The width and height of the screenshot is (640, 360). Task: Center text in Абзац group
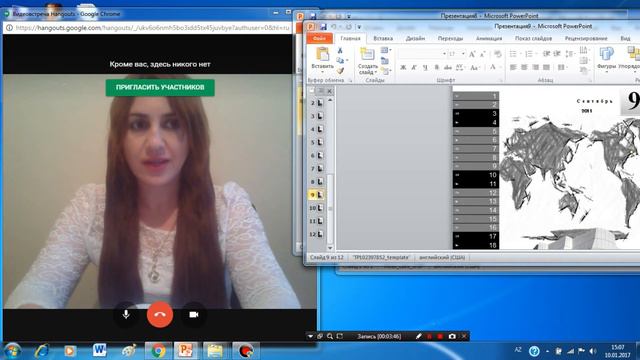[x=524, y=67]
